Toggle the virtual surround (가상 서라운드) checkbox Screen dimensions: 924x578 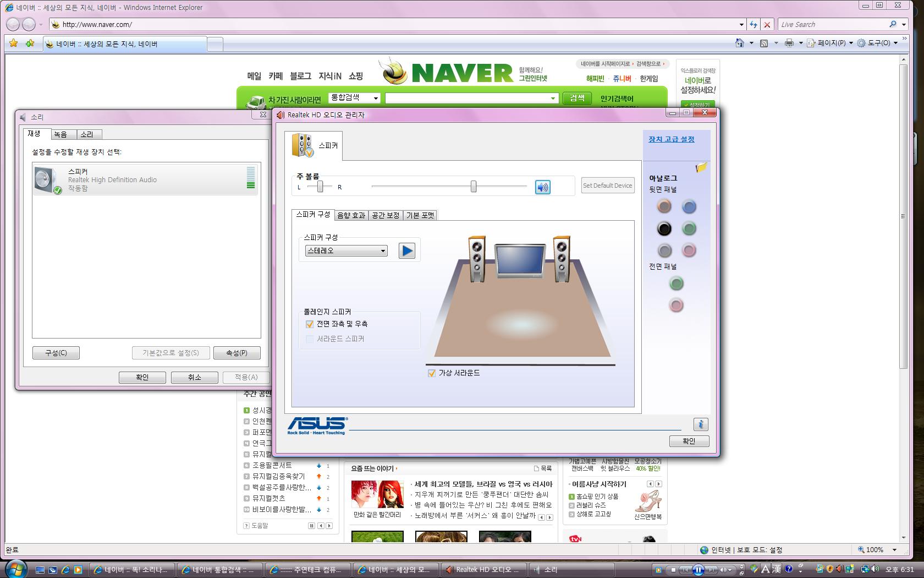point(432,373)
